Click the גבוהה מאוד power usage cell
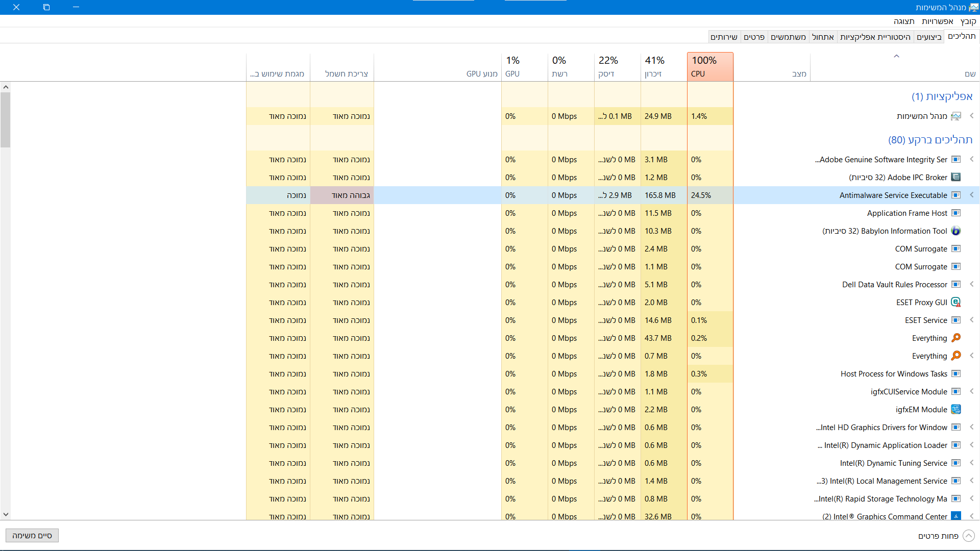This screenshot has height=551, width=980. (x=342, y=195)
